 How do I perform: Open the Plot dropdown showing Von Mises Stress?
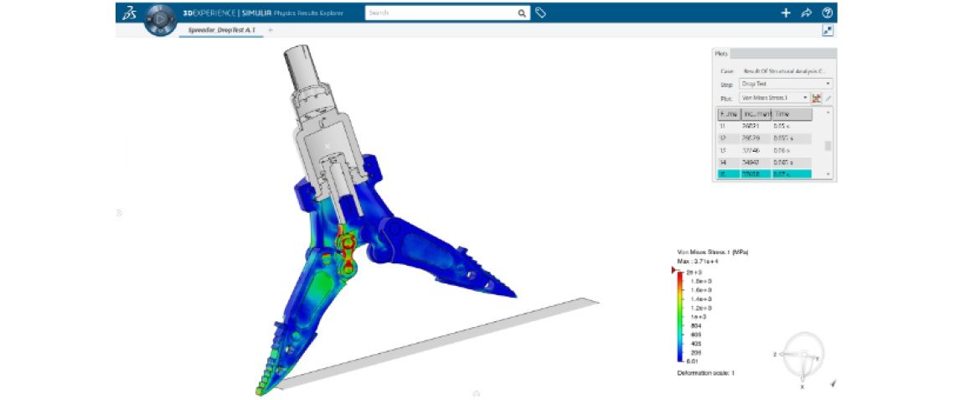775,98
